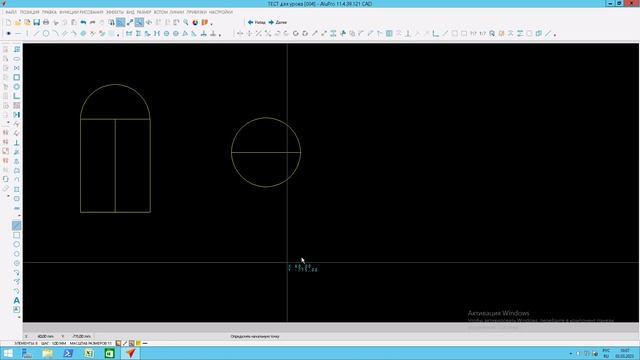This screenshot has height=360, width=640.
Task: Click the МАСШТАБ РАЗМЕРОВ status entry
Action: [x=90, y=343]
